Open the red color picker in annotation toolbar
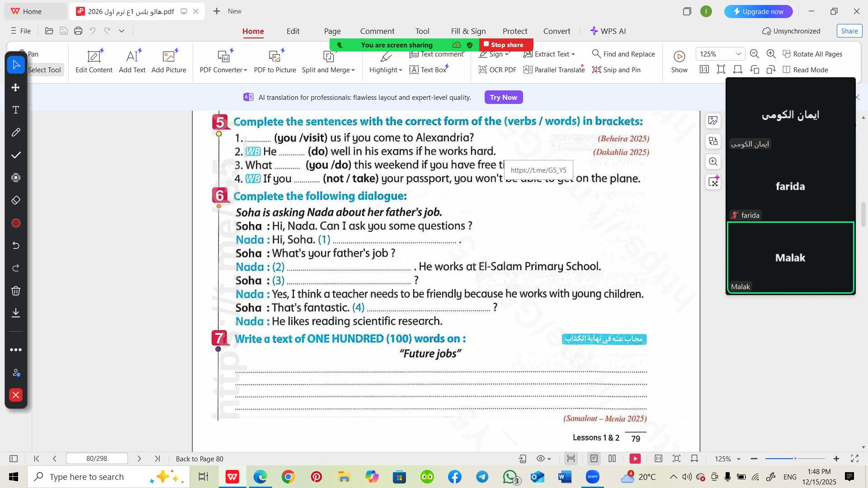 [x=16, y=223]
